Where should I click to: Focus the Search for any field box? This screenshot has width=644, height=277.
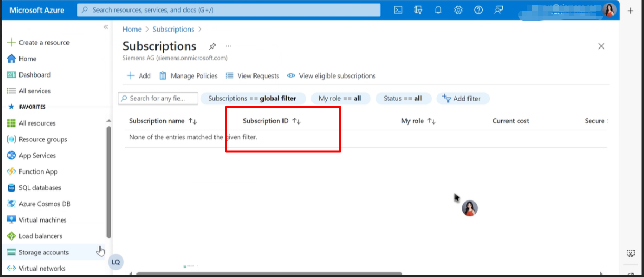tap(158, 99)
